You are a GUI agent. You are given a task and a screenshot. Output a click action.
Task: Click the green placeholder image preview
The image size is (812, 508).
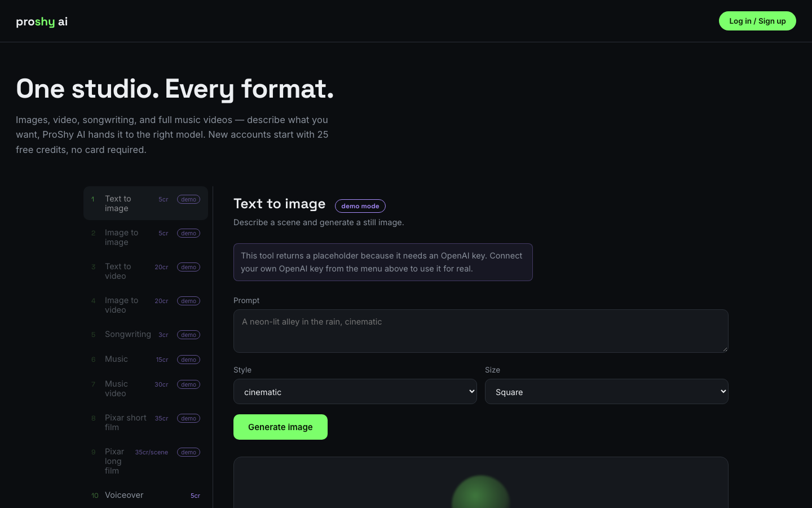coord(481,492)
